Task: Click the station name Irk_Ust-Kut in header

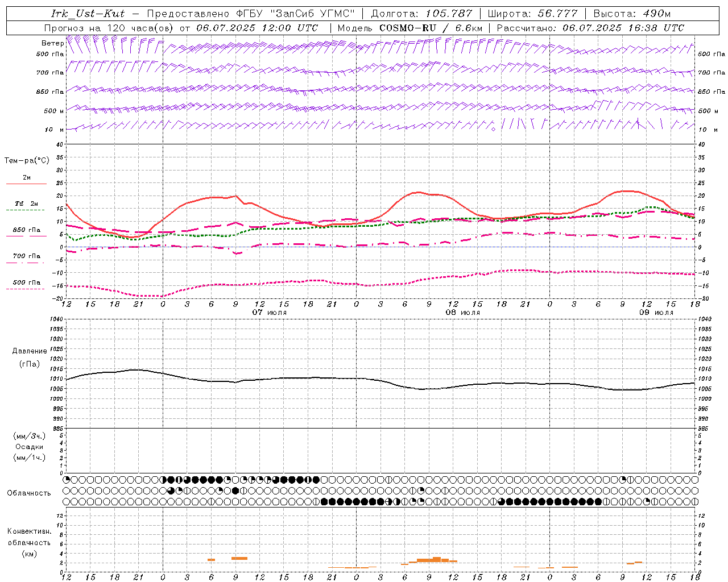Action: [x=88, y=14]
